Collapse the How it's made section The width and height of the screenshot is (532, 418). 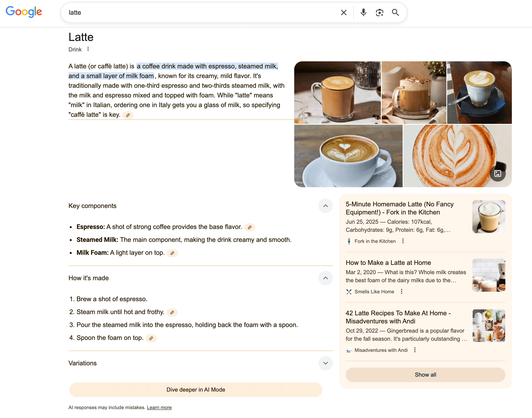tap(325, 278)
